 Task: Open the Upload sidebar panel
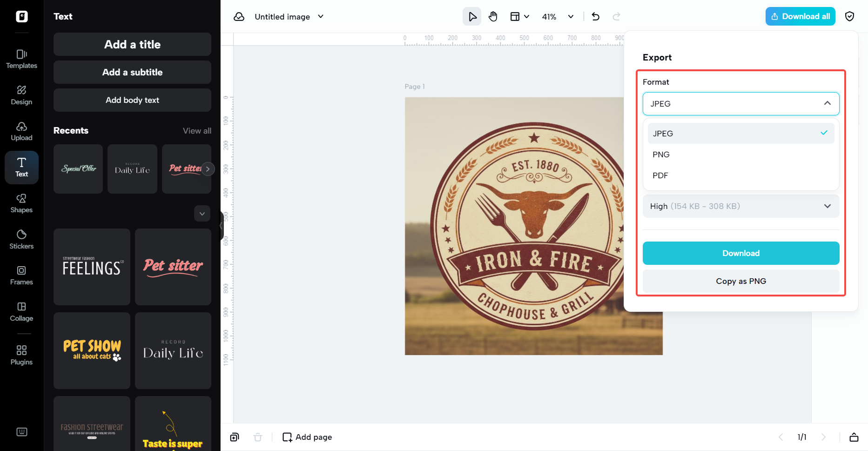[21, 131]
